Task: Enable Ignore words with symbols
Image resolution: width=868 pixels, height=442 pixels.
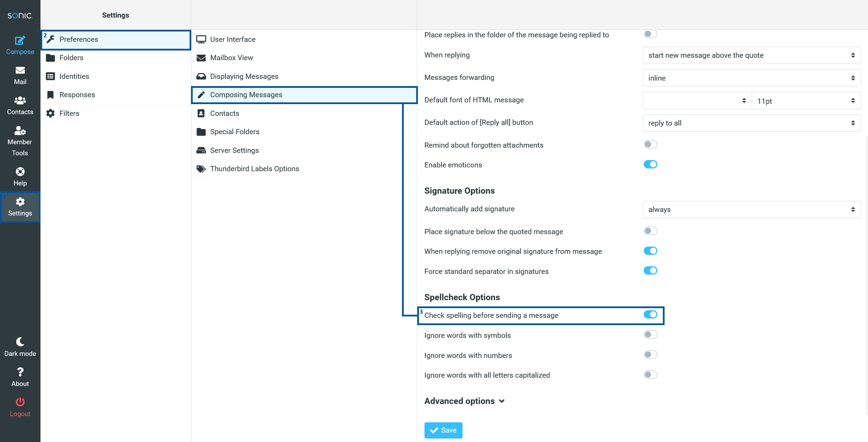Action: tap(650, 334)
